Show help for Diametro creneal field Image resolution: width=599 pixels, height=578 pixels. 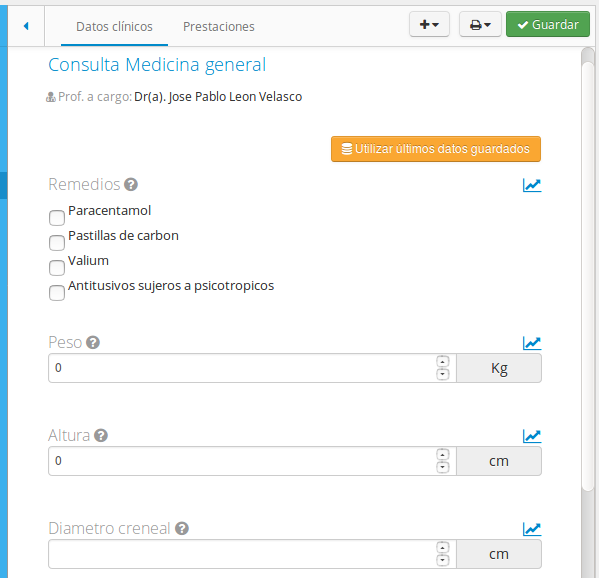pyautogui.click(x=182, y=529)
